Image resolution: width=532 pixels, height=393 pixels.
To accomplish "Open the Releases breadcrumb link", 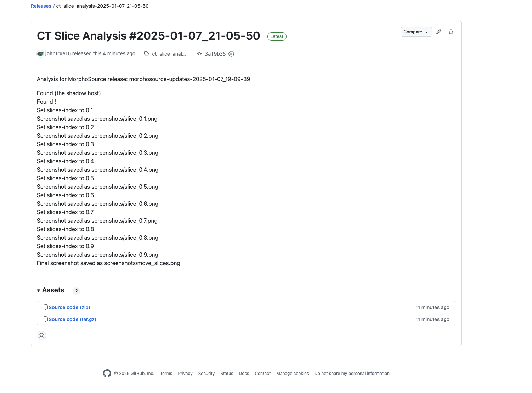I will coord(41,6).
